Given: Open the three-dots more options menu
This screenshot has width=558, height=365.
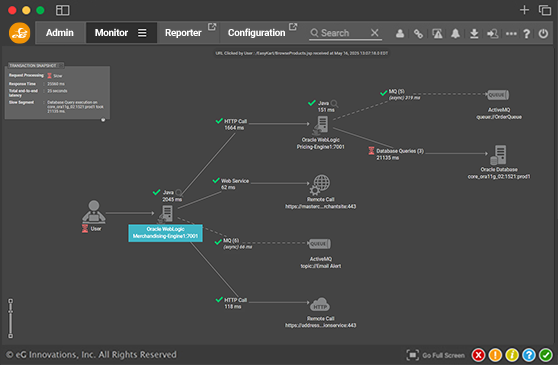Looking at the screenshot, I should [511, 33].
